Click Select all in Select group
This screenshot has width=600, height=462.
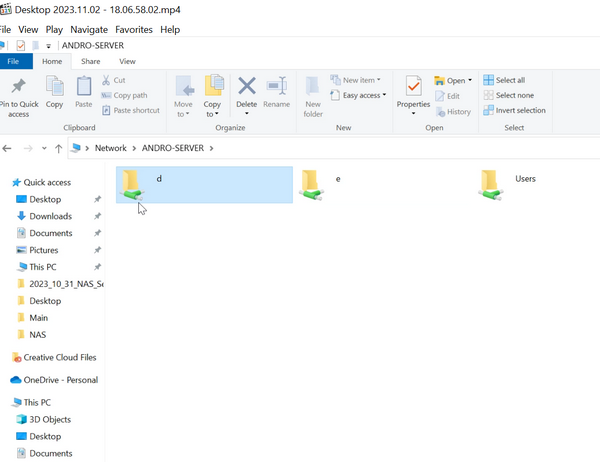pos(509,80)
